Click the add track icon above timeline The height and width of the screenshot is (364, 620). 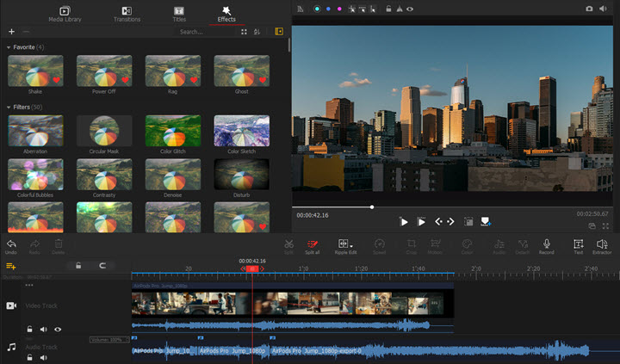pos(11,267)
